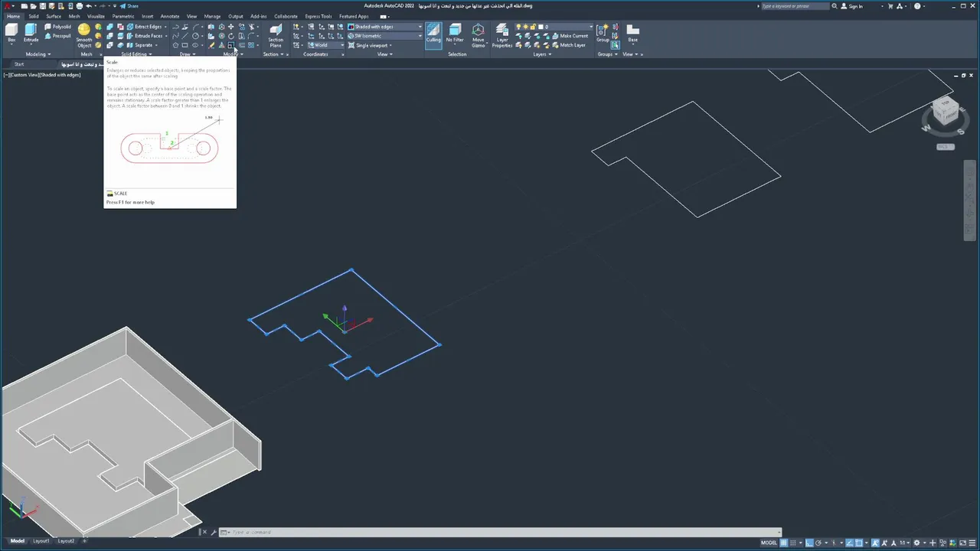Click the command line input
This screenshot has width=980, height=551.
pos(505,532)
